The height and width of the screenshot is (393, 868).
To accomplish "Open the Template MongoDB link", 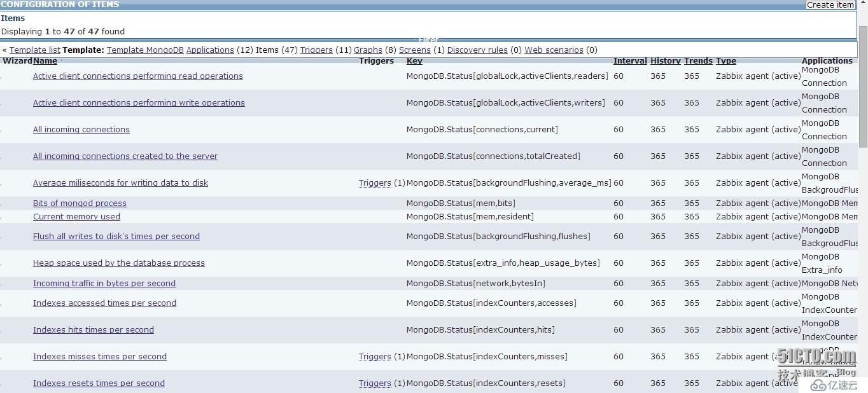I will pos(145,50).
